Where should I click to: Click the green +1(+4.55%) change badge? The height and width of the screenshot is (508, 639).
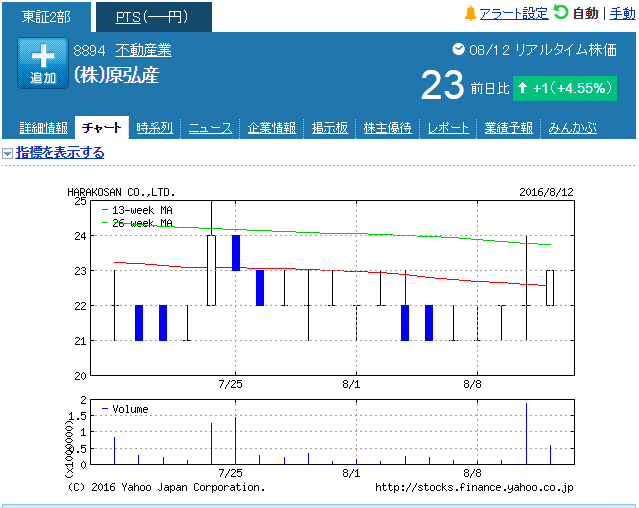click(564, 88)
